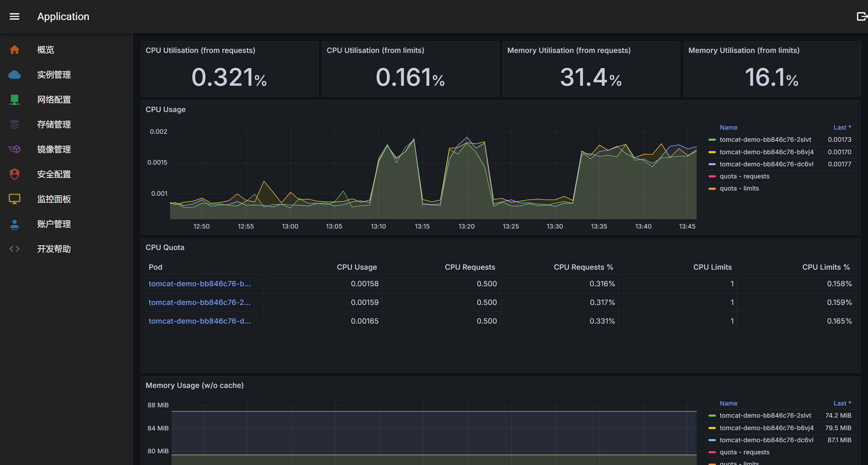Open pod link tomcat-demo-bb846c76-d... in CPU Quota
The image size is (868, 465).
[200, 321]
